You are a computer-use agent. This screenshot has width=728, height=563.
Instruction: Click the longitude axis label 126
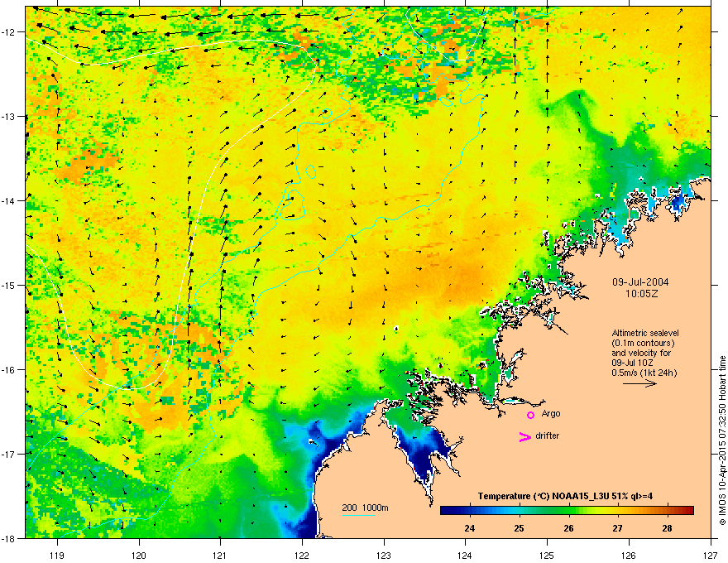click(x=629, y=555)
